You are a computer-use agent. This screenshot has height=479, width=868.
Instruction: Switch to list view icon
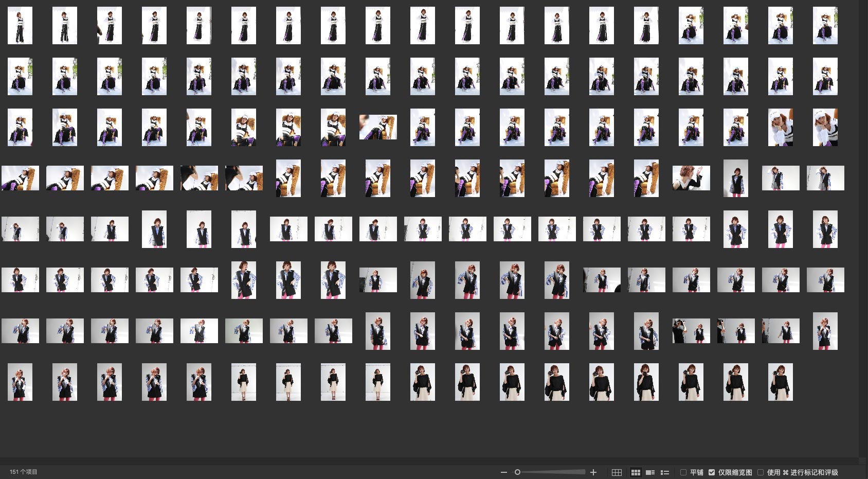click(665, 472)
